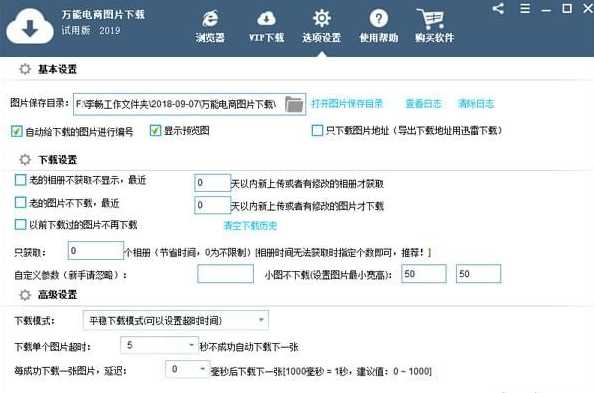
Task: Click the app cloud download logo
Action: pos(30,26)
